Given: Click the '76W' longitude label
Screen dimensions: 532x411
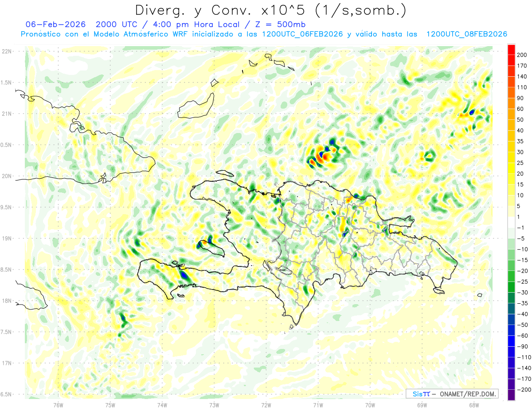Looking at the screenshot, I should click(x=58, y=405).
